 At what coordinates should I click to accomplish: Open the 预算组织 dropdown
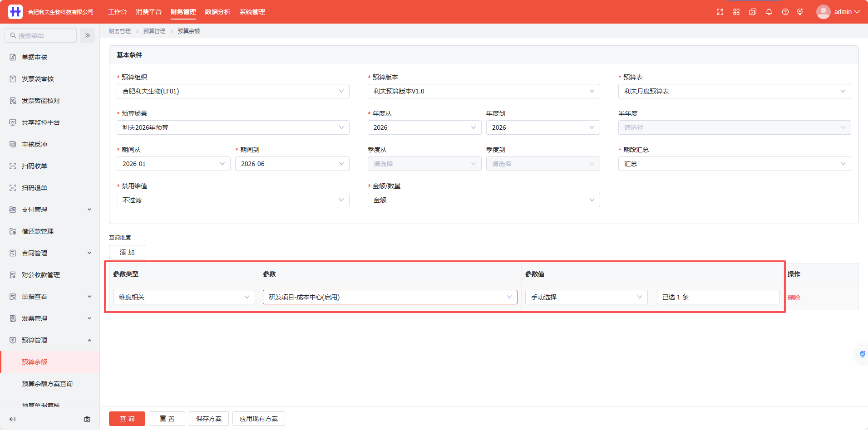[x=233, y=91]
